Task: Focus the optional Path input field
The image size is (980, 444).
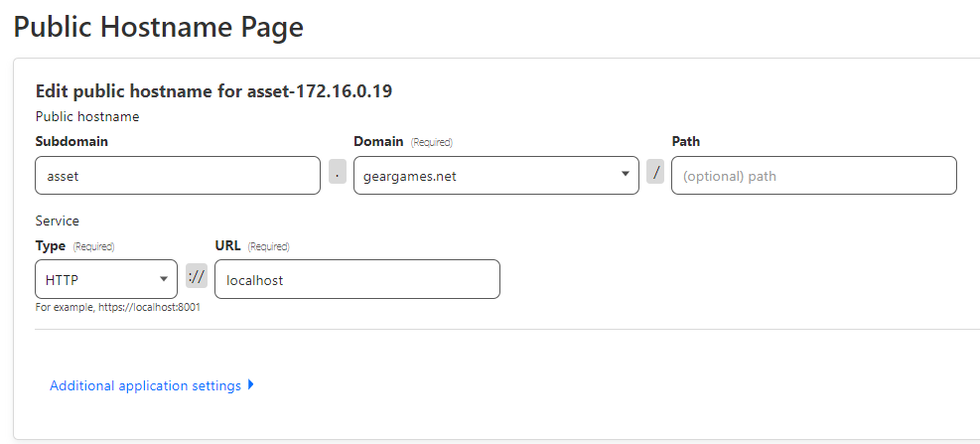Action: point(813,176)
